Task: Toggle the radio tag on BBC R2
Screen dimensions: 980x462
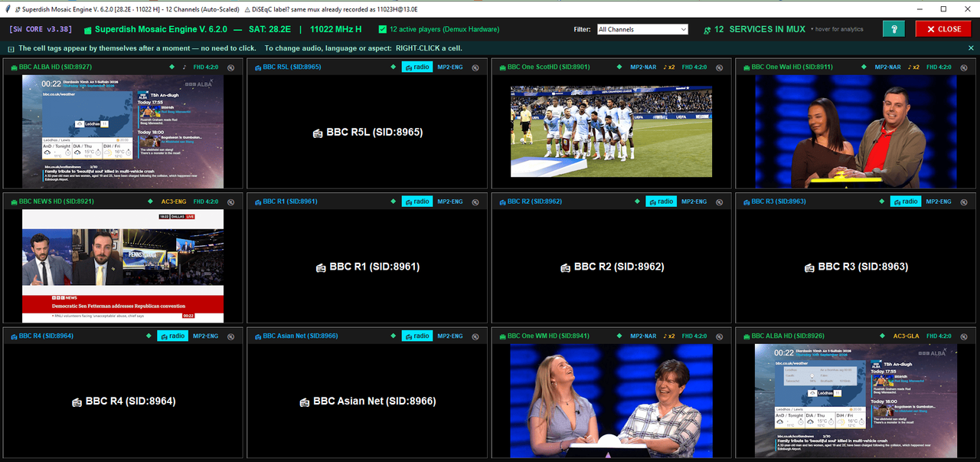Action: click(x=661, y=202)
